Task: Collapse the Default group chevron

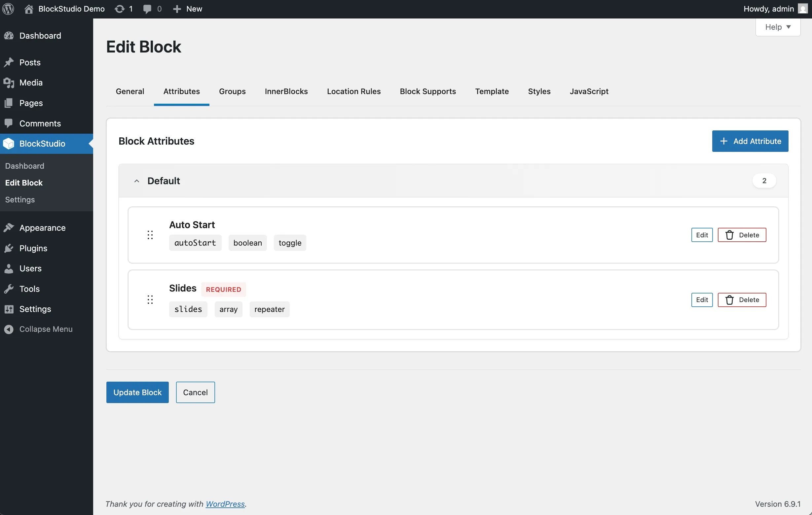Action: pyautogui.click(x=136, y=181)
